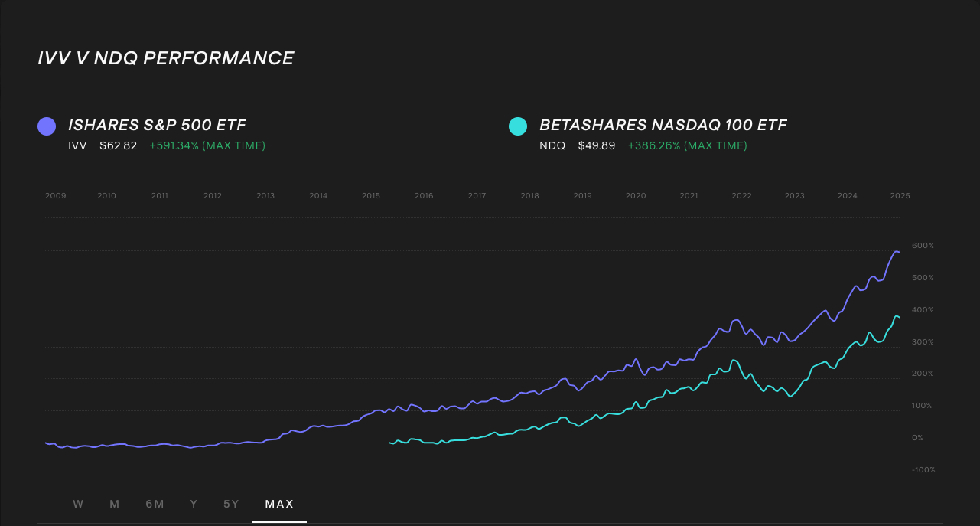
Task: Select the M range option
Action: tap(115, 504)
